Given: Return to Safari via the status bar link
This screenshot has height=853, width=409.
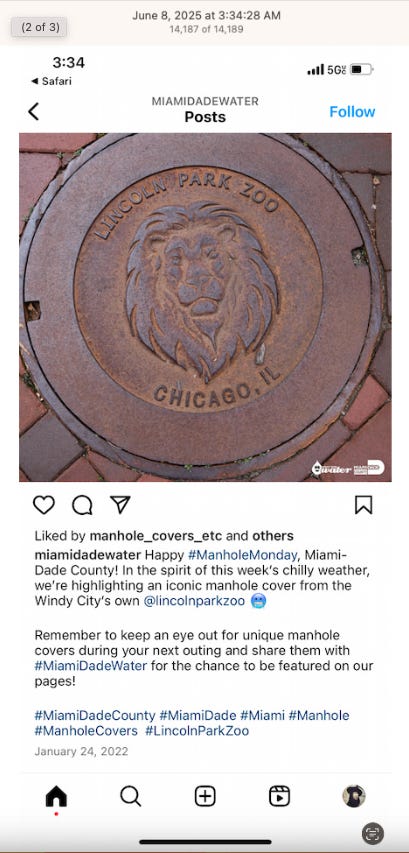Looking at the screenshot, I should click(51, 81).
